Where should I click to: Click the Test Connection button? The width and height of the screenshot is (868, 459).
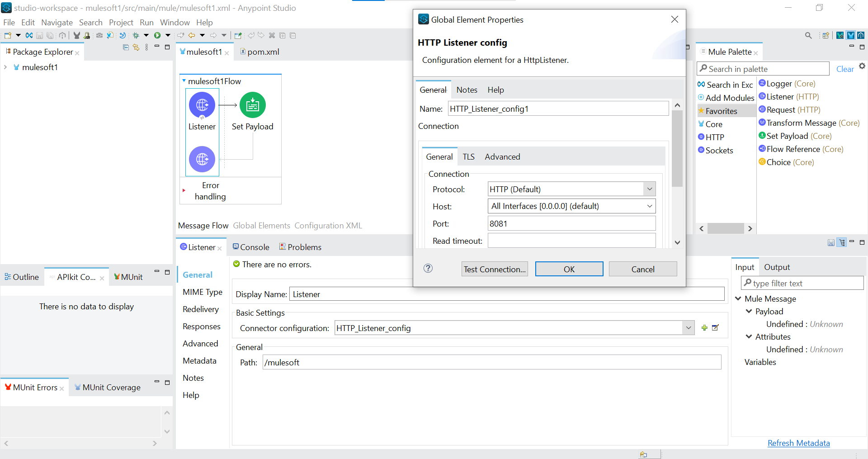click(495, 269)
